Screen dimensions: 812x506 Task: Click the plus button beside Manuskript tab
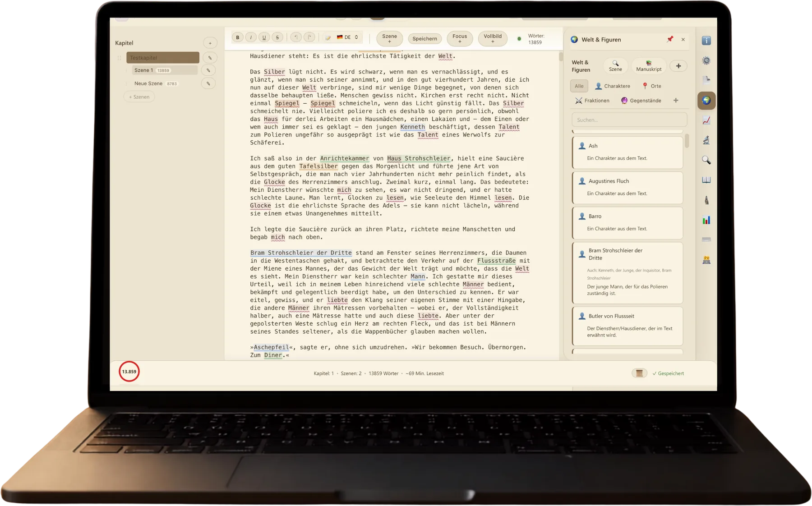[678, 66]
